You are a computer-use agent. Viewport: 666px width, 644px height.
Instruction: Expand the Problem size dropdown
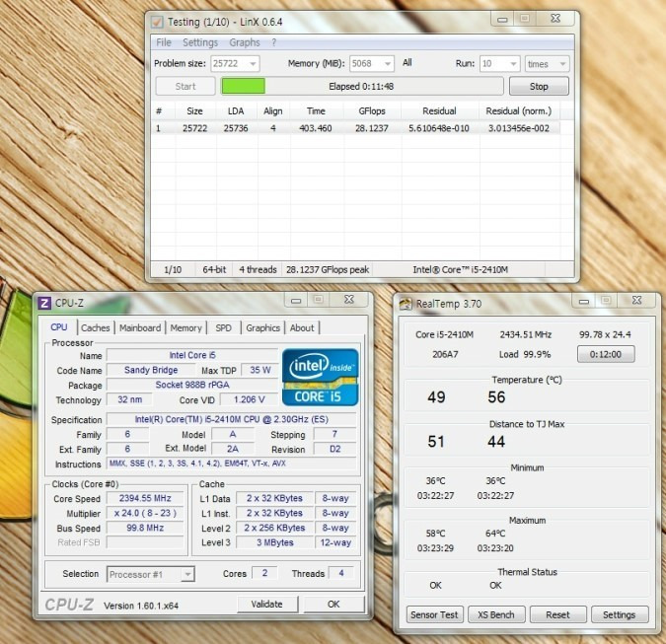coord(253,64)
